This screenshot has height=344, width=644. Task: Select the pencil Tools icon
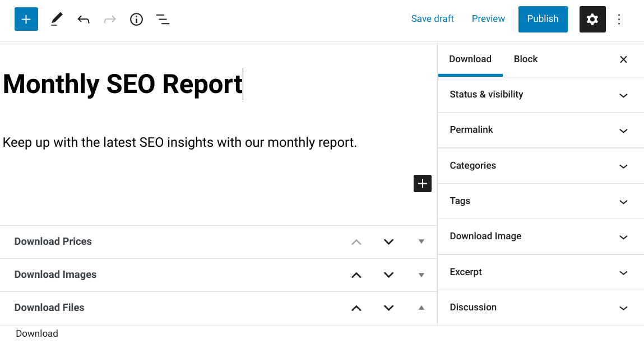click(57, 20)
